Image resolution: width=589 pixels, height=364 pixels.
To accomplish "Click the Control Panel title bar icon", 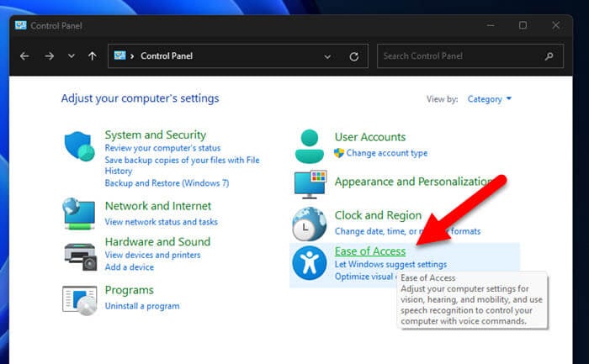I will click(21, 25).
